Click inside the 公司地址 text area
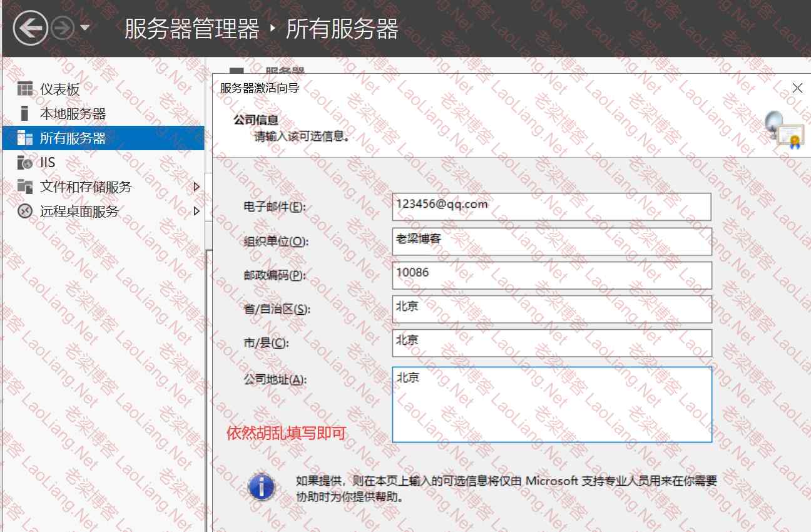This screenshot has height=532, width=811. coord(551,404)
